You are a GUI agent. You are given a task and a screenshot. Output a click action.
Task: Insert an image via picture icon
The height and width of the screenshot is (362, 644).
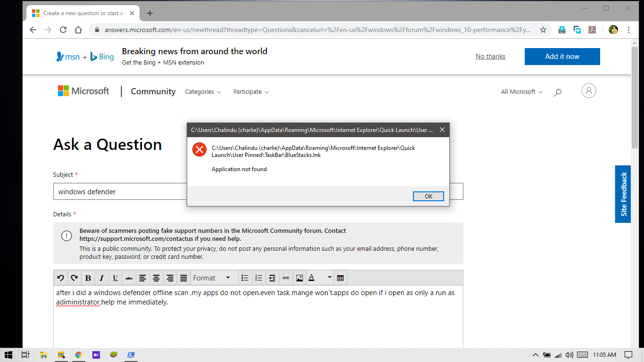[299, 278]
